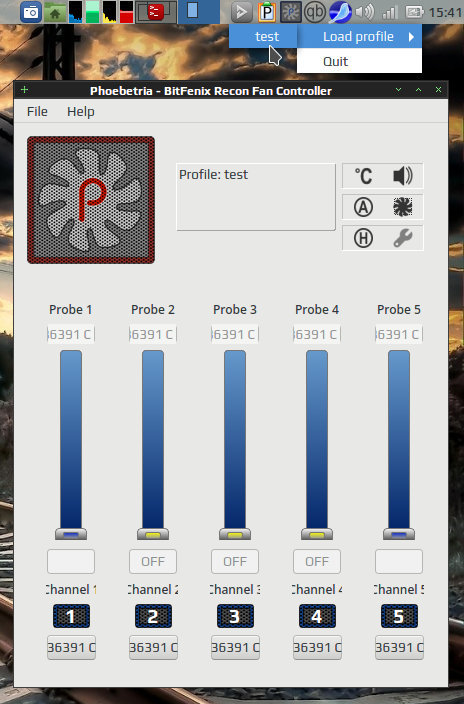Image resolution: width=464 pixels, height=704 pixels.
Task: Click the H mode icon button
Action: point(363,238)
